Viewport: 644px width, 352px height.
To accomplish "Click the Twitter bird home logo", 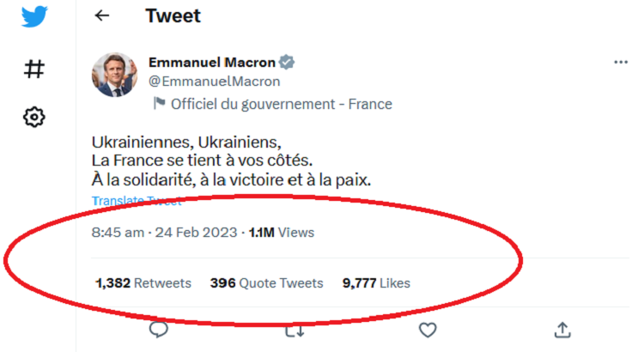I will point(34,17).
